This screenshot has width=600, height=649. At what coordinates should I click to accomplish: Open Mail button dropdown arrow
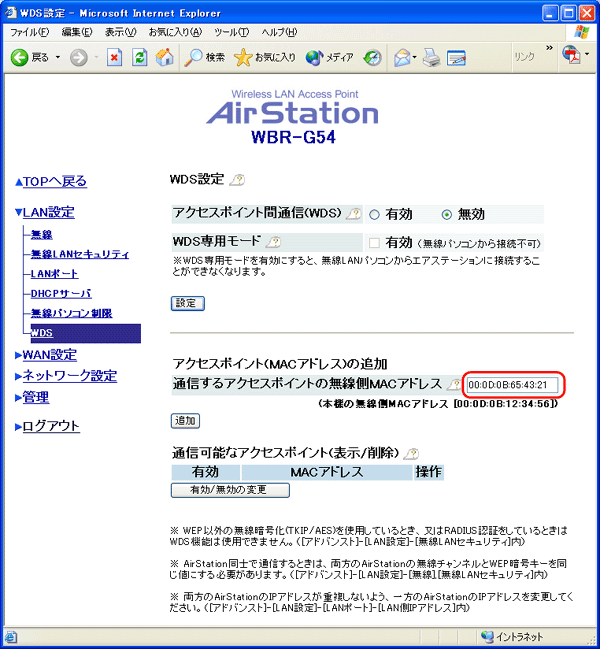pos(414,57)
